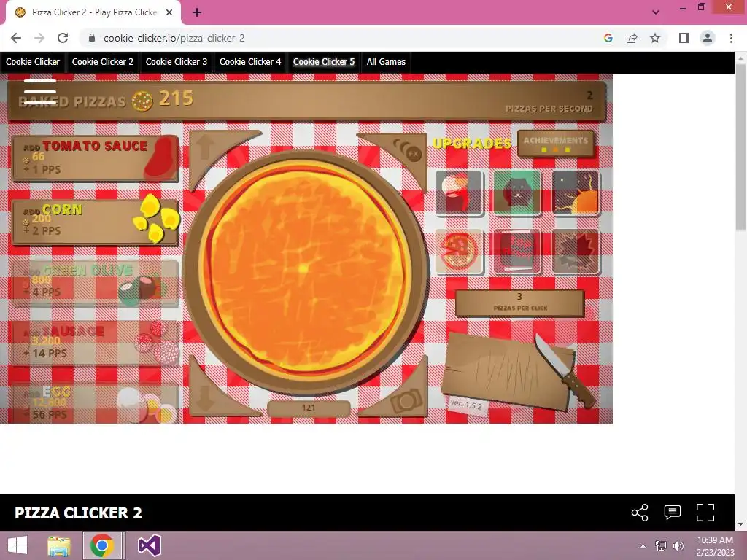The width and height of the screenshot is (747, 560).
Task: Select the pizza pac-man upgrade
Action: click(x=459, y=252)
